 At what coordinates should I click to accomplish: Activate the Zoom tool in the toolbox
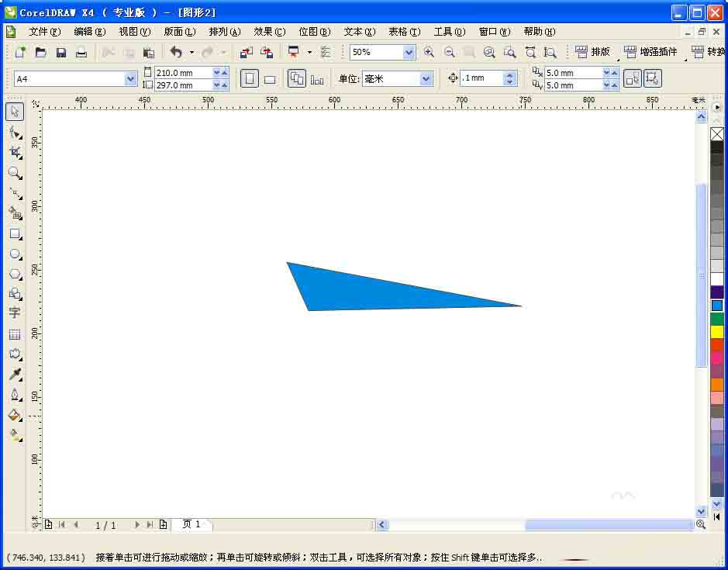pos(15,173)
